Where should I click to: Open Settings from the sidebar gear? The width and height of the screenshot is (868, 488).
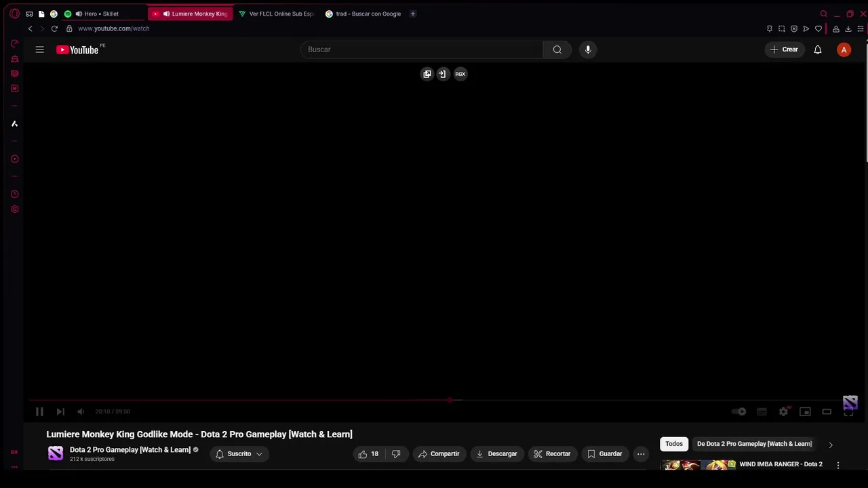pos(14,209)
